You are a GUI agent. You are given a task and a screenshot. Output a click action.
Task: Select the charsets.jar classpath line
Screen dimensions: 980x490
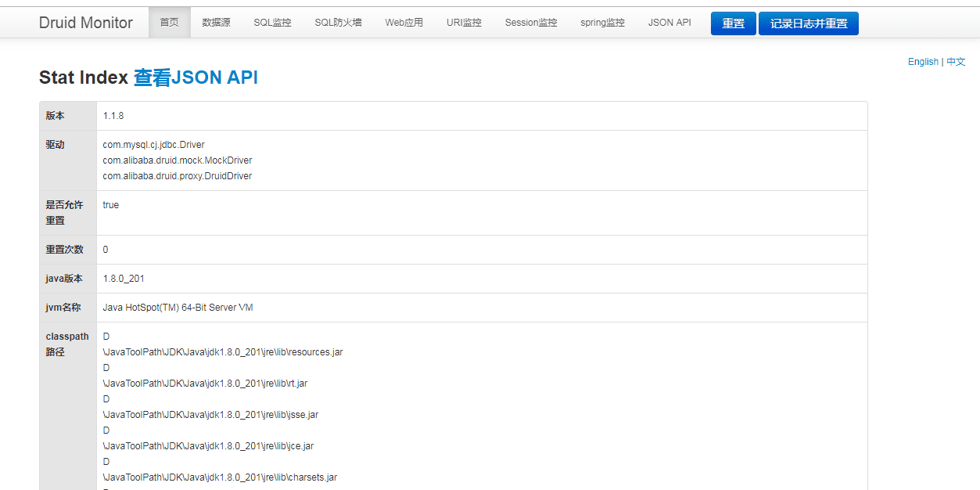tap(220, 477)
